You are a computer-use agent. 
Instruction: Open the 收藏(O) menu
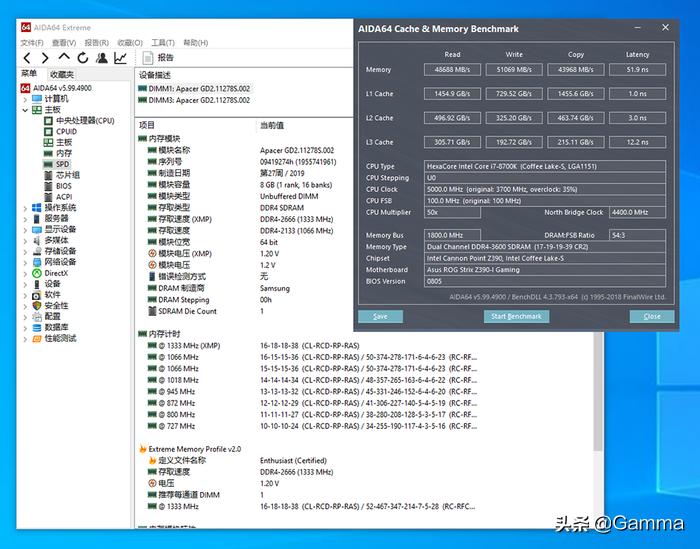pos(130,43)
